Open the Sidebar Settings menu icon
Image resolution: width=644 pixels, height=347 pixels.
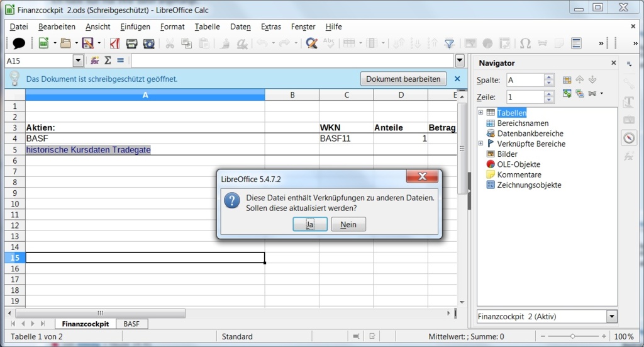tap(629, 64)
